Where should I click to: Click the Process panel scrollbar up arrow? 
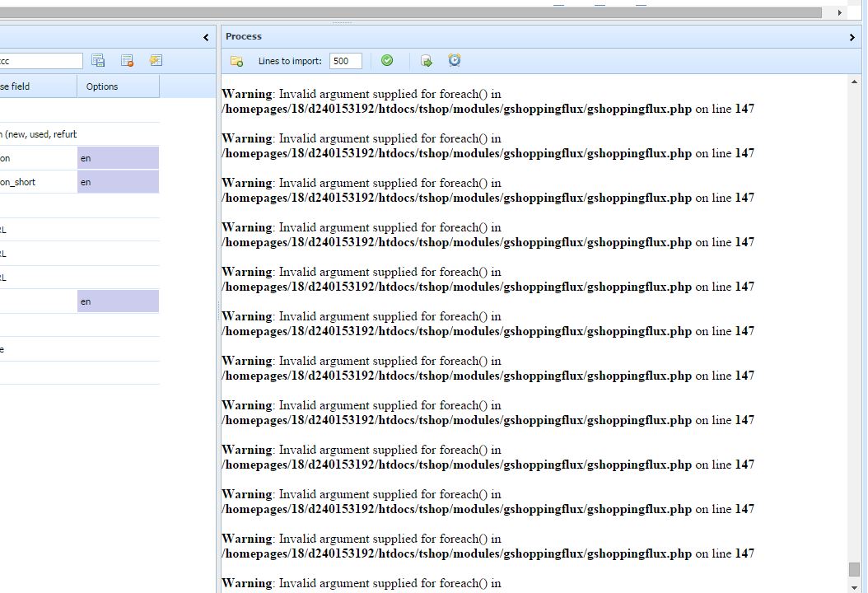click(854, 82)
